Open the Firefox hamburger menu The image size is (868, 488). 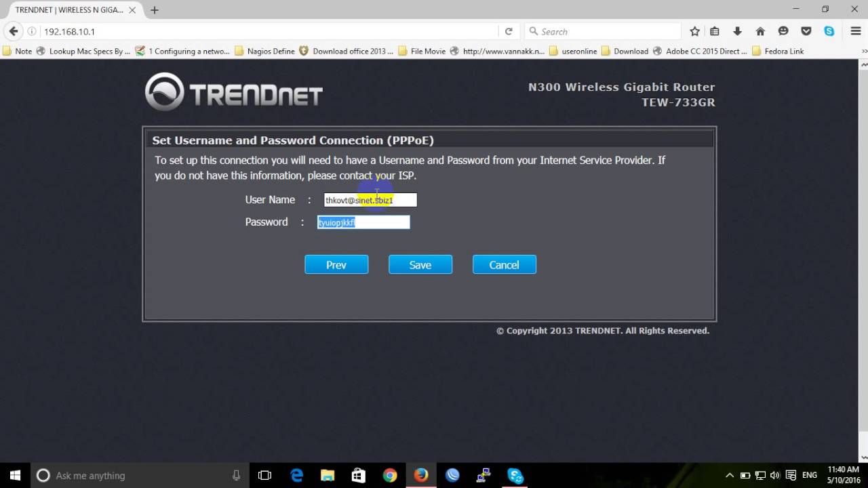pyautogui.click(x=856, y=31)
